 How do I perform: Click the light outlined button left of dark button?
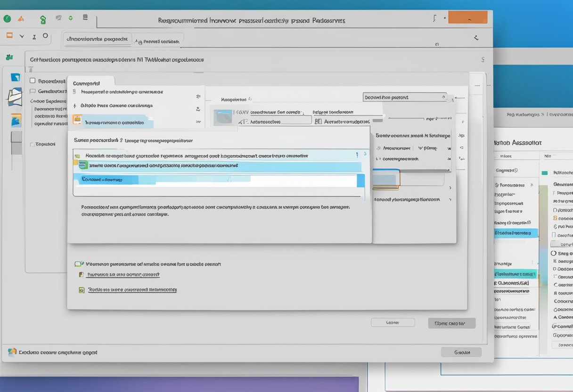(393, 323)
